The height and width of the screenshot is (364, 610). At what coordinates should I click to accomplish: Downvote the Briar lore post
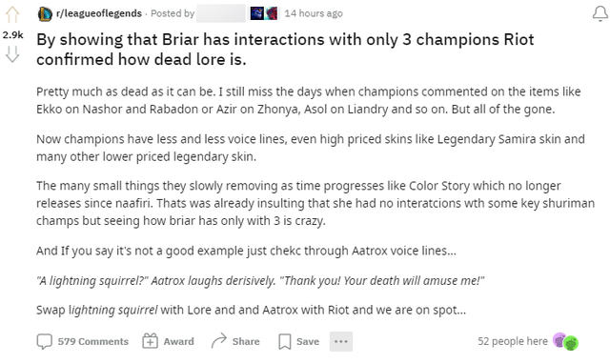click(12, 54)
